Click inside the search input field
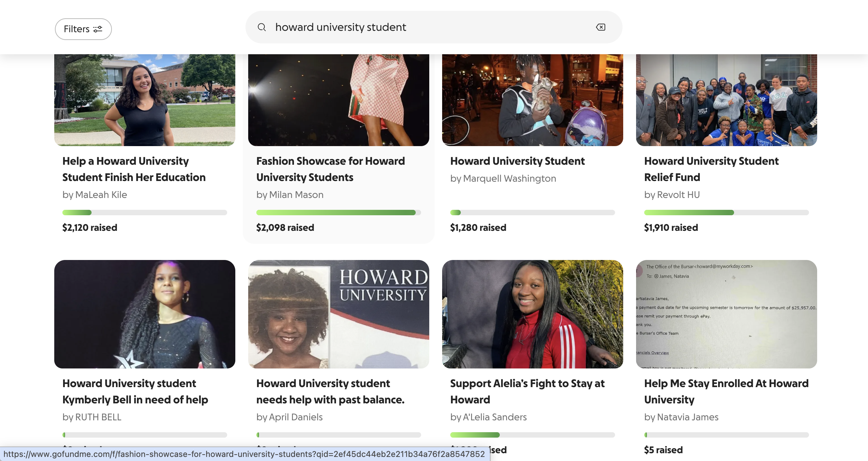Screen dimensions: 868x461 coord(407,27)
